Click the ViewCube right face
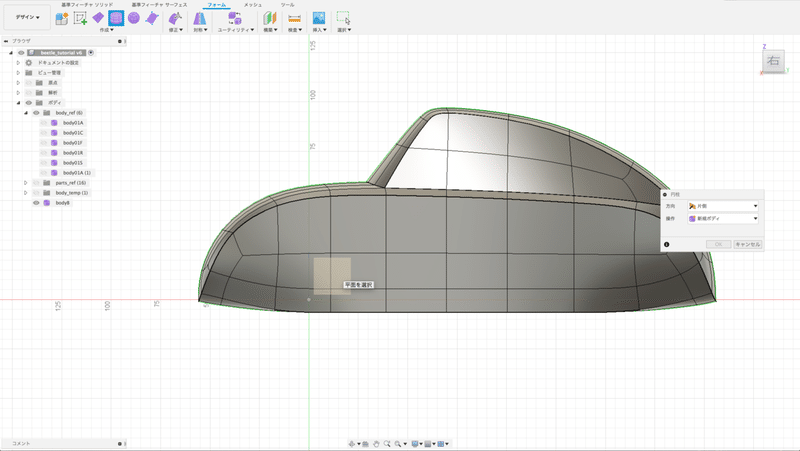 [x=773, y=61]
